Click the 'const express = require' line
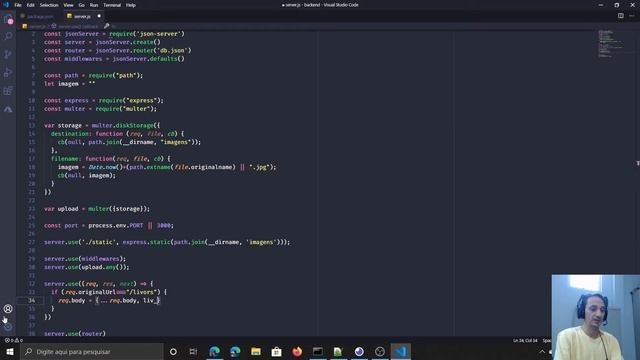 (104, 100)
